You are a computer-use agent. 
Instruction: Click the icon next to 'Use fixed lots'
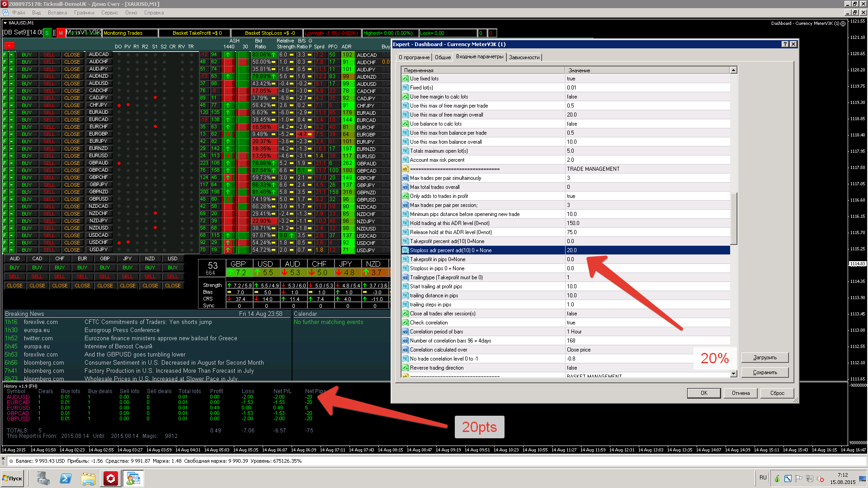[x=406, y=79]
